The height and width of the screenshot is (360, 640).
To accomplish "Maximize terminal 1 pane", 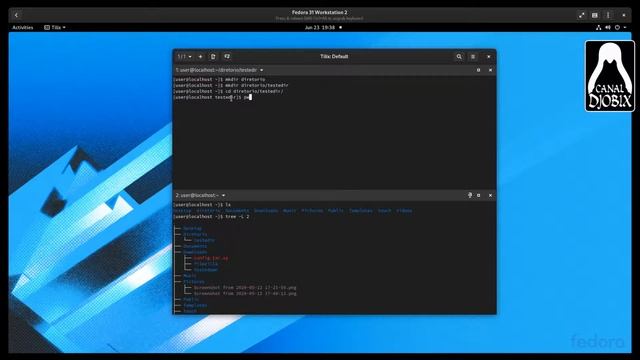I will point(478,70).
